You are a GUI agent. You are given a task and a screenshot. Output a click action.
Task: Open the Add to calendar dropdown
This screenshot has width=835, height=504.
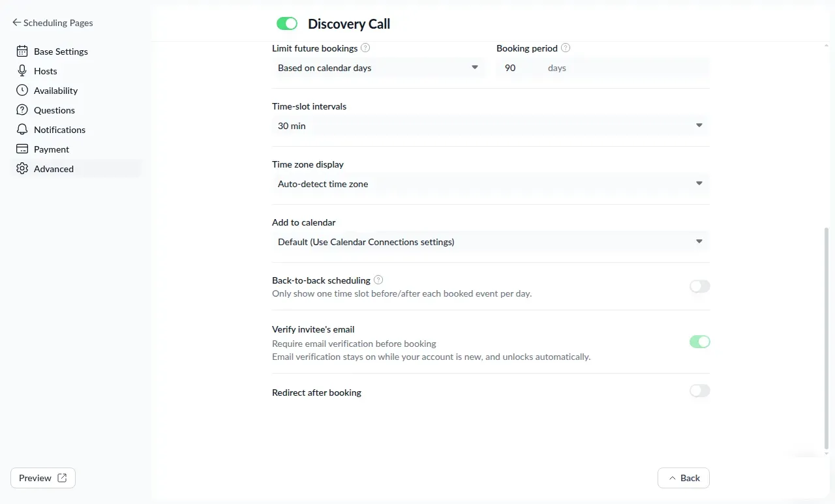pyautogui.click(x=490, y=242)
